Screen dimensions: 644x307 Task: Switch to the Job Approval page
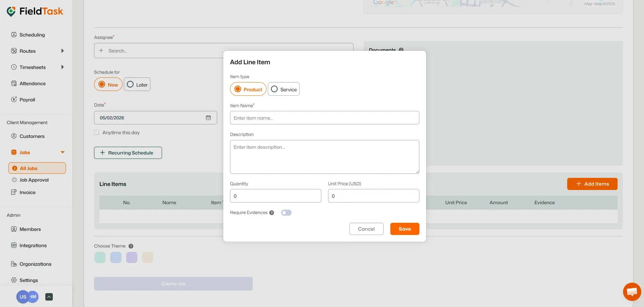pyautogui.click(x=34, y=180)
